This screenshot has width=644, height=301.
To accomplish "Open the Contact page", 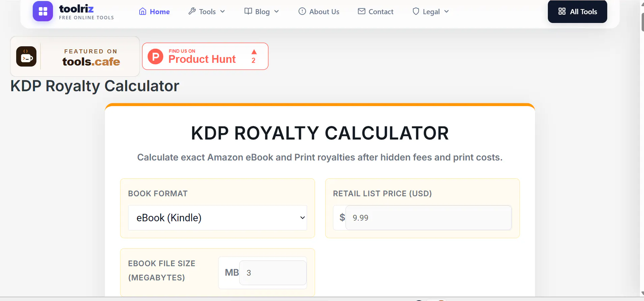I will [375, 11].
